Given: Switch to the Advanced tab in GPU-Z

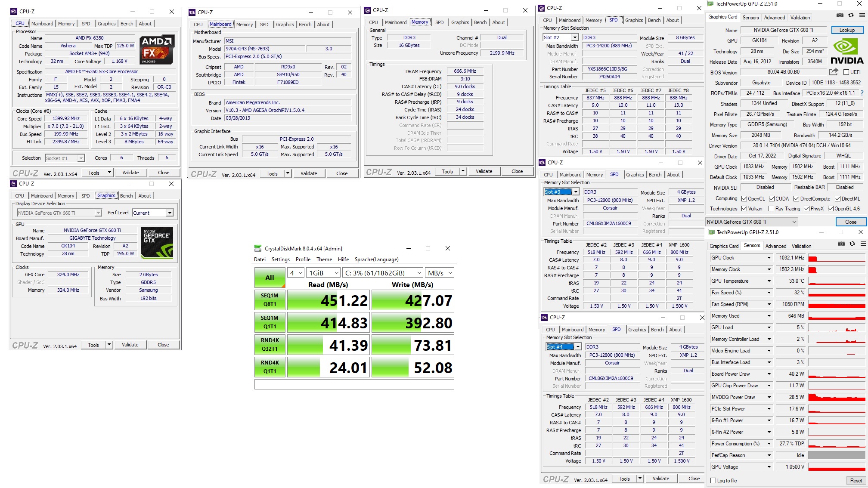Looking at the screenshot, I should [x=774, y=18].
